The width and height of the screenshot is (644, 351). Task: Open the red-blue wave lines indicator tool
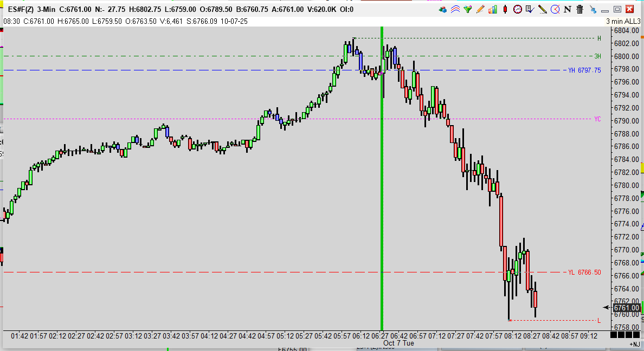click(x=455, y=9)
